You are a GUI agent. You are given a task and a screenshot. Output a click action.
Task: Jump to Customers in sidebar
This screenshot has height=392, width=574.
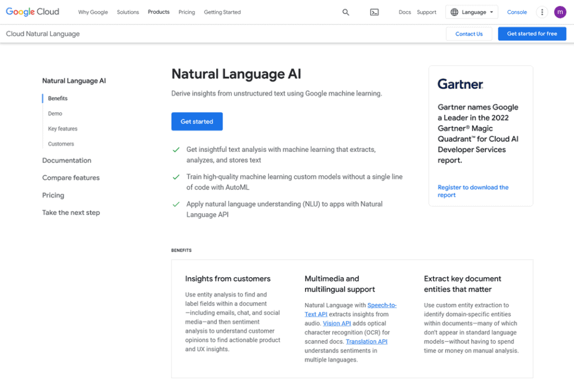pyautogui.click(x=61, y=144)
